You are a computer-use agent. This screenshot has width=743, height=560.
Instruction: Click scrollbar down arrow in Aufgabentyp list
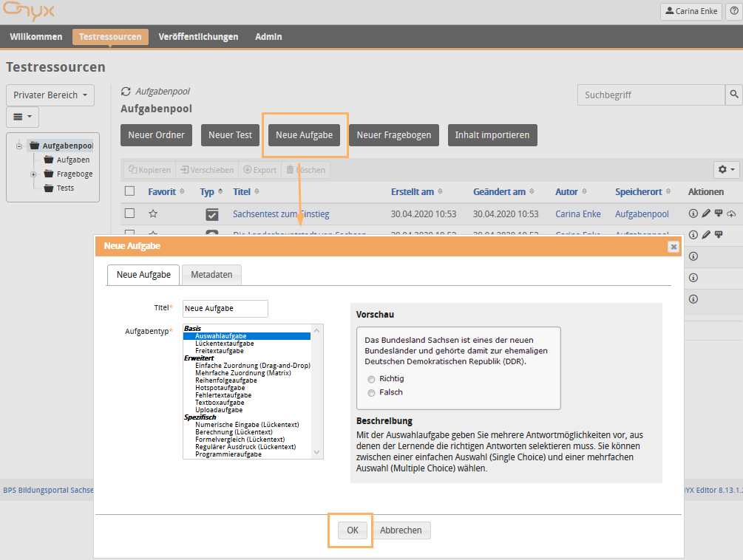pos(317,452)
